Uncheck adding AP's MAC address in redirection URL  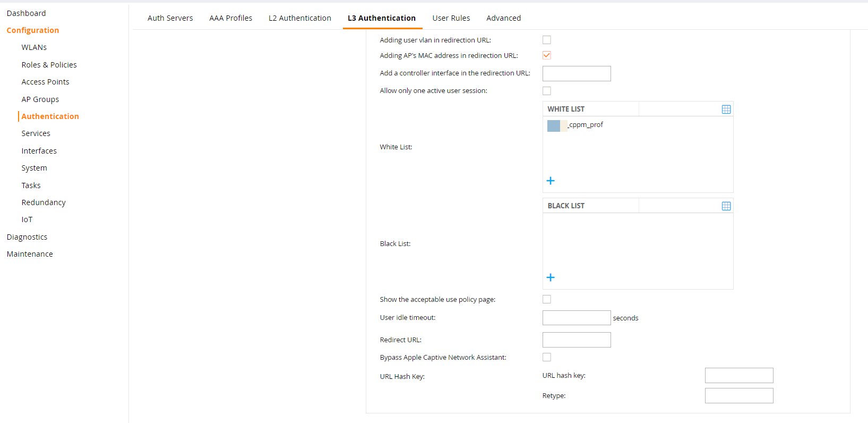click(x=547, y=55)
